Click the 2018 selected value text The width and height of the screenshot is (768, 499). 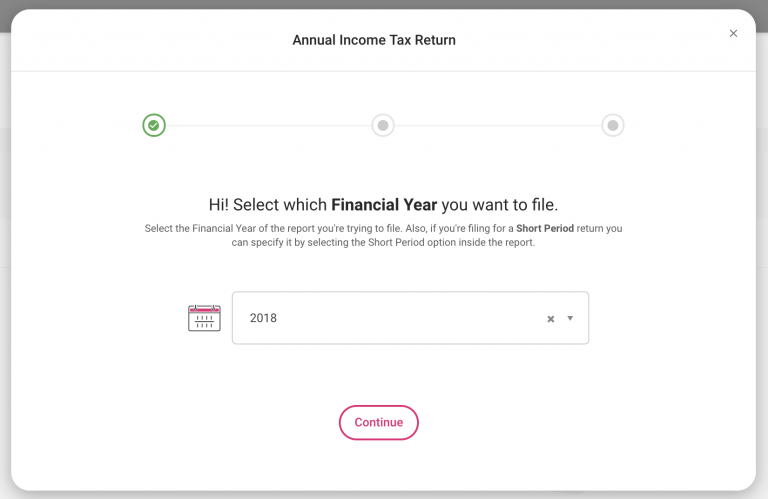pos(263,318)
